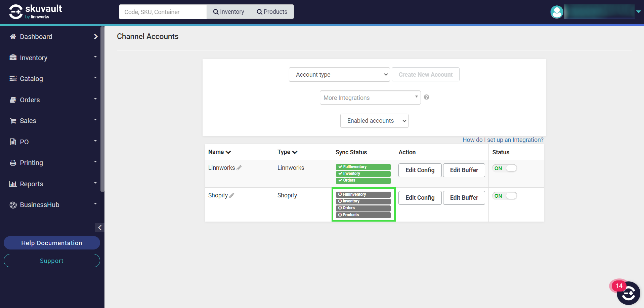Click the Code, SKU, Container search field
The height and width of the screenshot is (308, 644).
163,12
